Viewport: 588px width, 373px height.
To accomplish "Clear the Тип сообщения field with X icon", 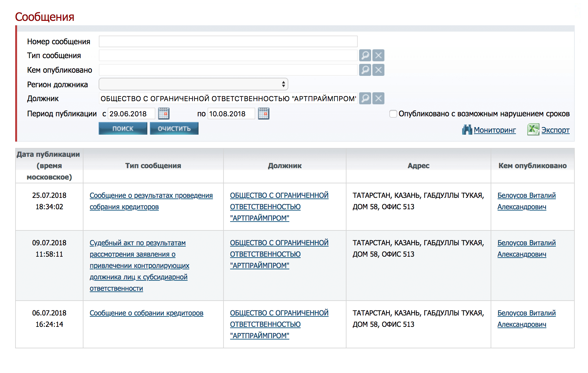I will click(378, 55).
